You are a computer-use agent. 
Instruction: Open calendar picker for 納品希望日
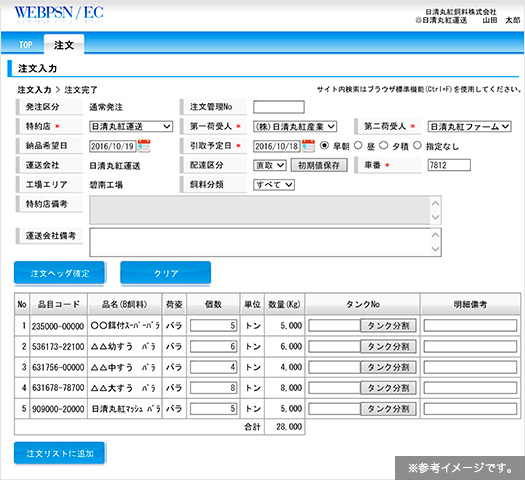[144, 146]
